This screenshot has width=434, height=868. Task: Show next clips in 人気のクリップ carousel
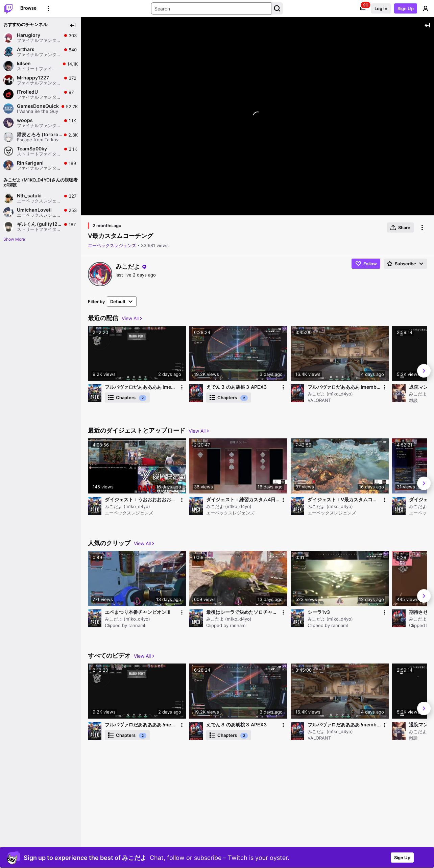pos(424,596)
